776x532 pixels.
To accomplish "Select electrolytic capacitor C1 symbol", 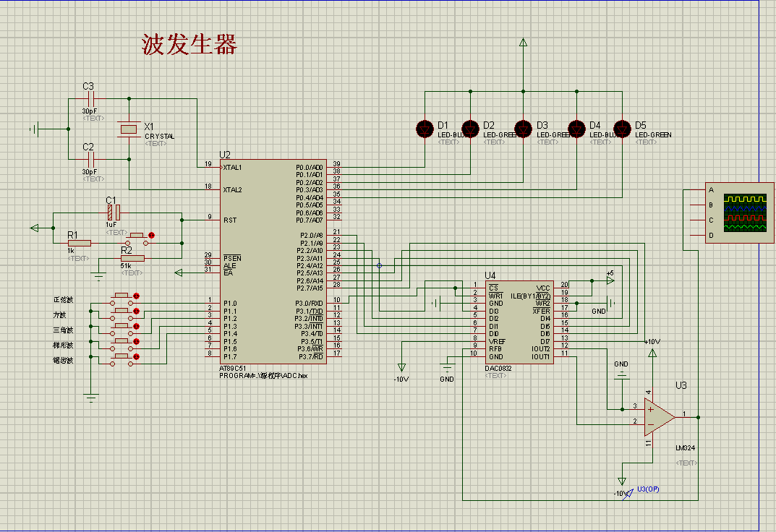I will click(114, 213).
